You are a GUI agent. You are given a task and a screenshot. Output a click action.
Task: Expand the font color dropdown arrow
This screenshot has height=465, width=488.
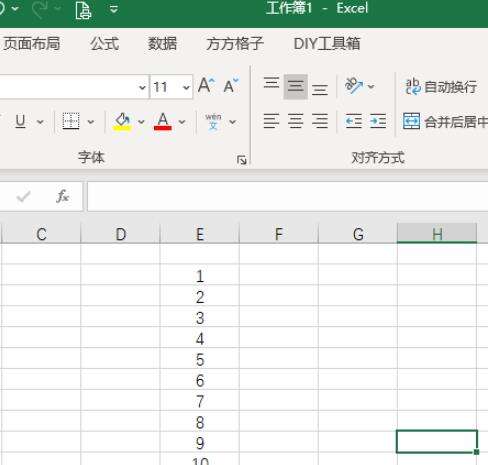[x=182, y=122]
